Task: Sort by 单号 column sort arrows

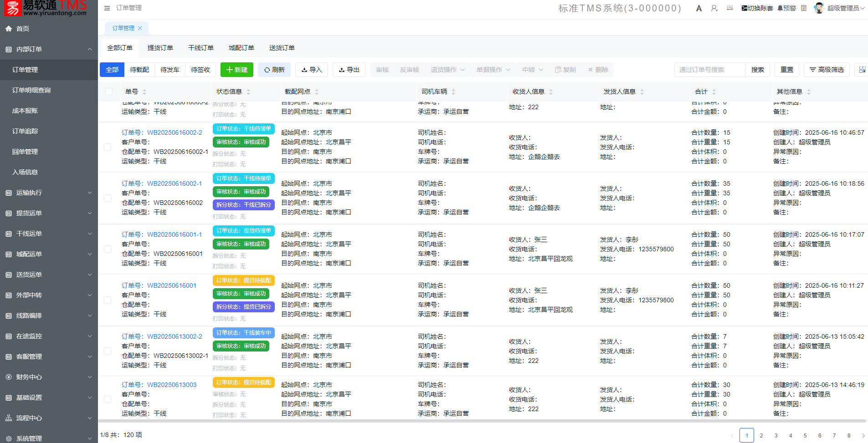Action: pos(144,92)
